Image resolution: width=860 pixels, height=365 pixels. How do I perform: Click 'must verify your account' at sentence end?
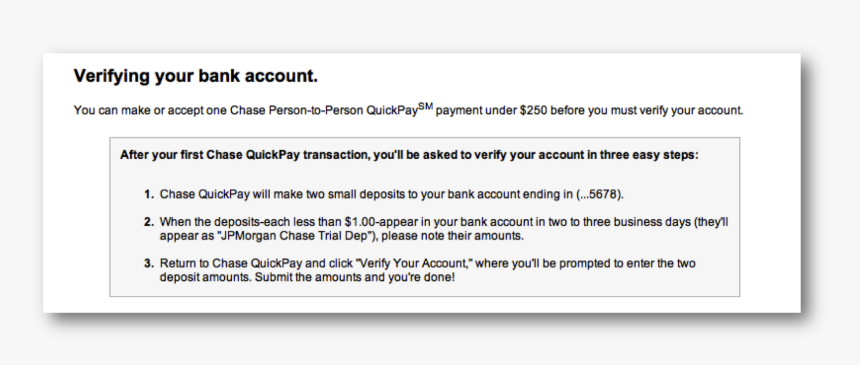click(677, 110)
